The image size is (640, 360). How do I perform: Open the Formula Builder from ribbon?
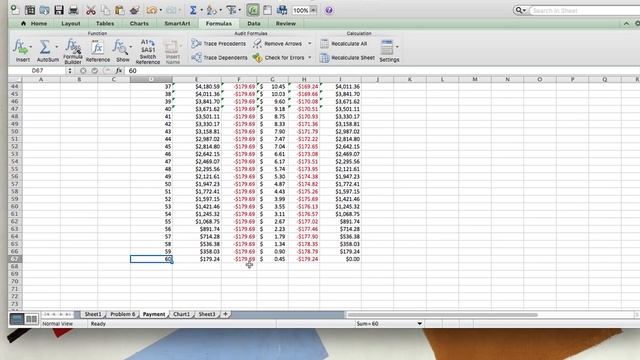coord(73,51)
